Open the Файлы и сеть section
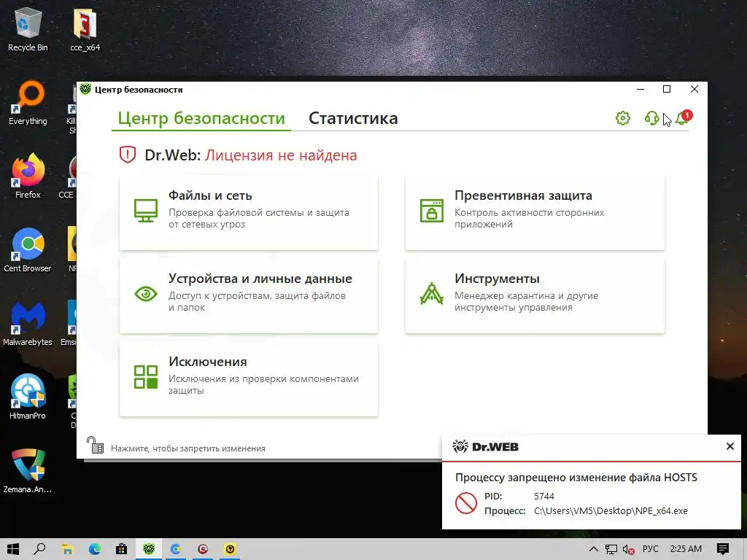The width and height of the screenshot is (747, 560). pyautogui.click(x=249, y=212)
